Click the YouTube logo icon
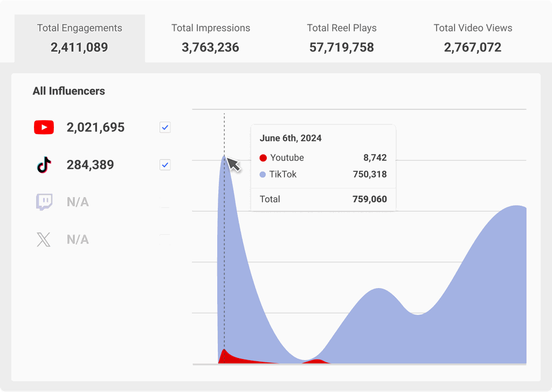 point(44,128)
